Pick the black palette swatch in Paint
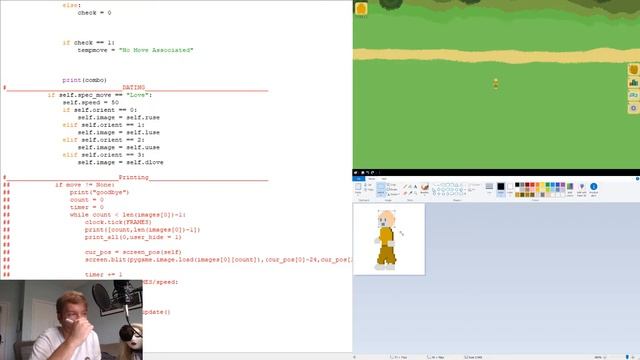This screenshot has width=640, height=360. [517, 185]
